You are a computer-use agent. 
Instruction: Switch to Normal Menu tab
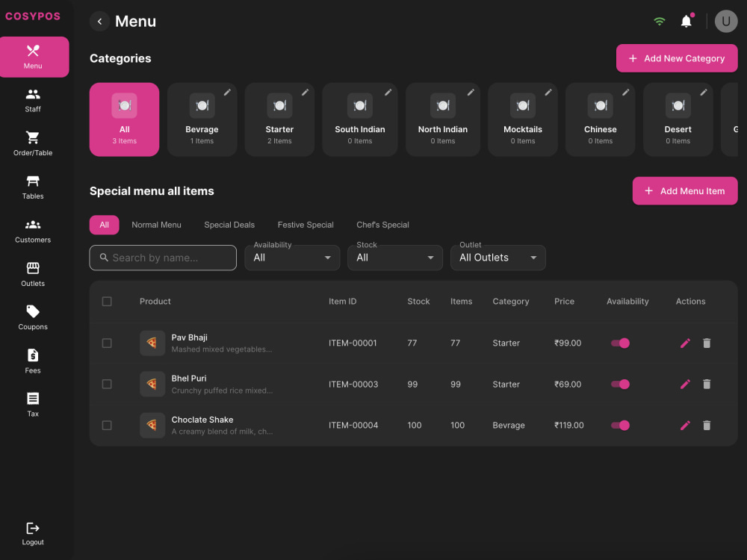156,225
